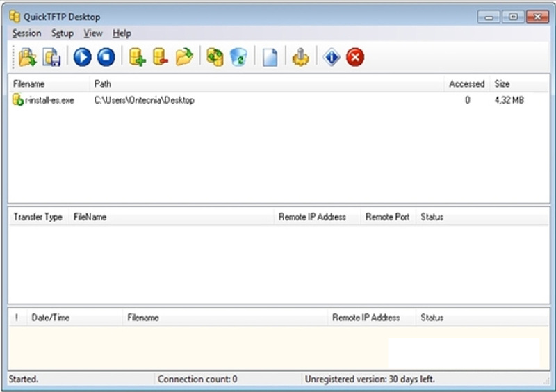Click the open session folder icon

(x=28, y=57)
